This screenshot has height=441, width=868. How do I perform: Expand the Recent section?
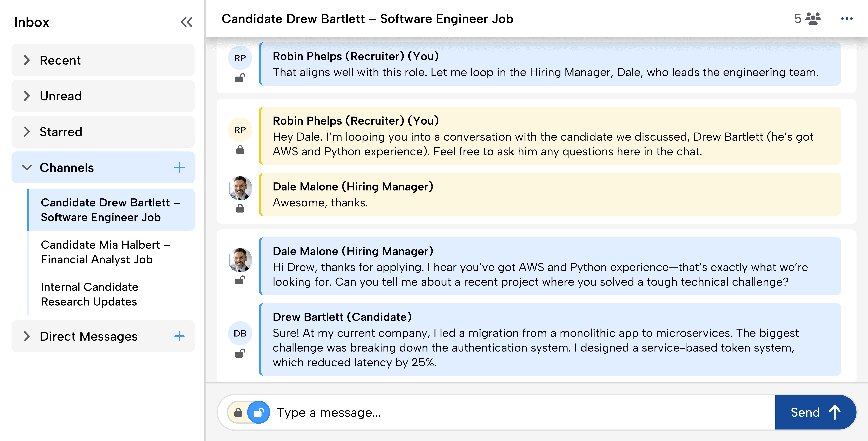(x=103, y=60)
